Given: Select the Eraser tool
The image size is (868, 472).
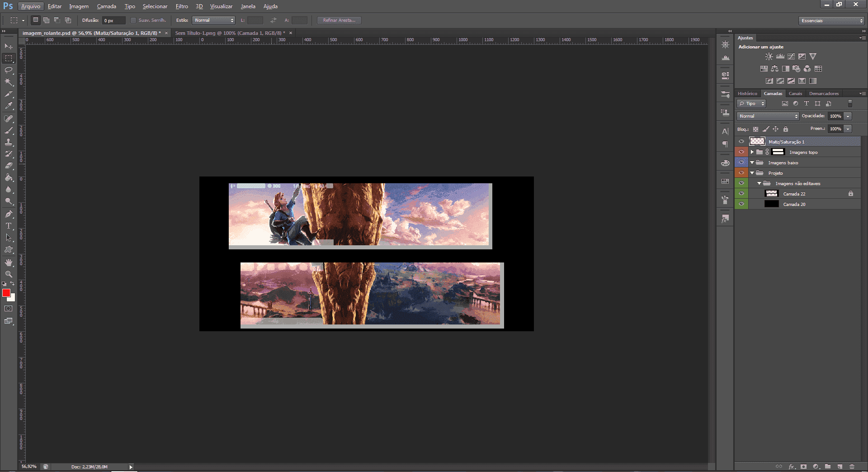Looking at the screenshot, I should pos(9,166).
